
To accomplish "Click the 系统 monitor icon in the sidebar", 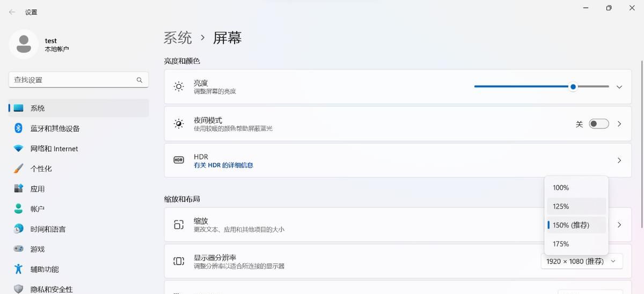I will coord(19,108).
